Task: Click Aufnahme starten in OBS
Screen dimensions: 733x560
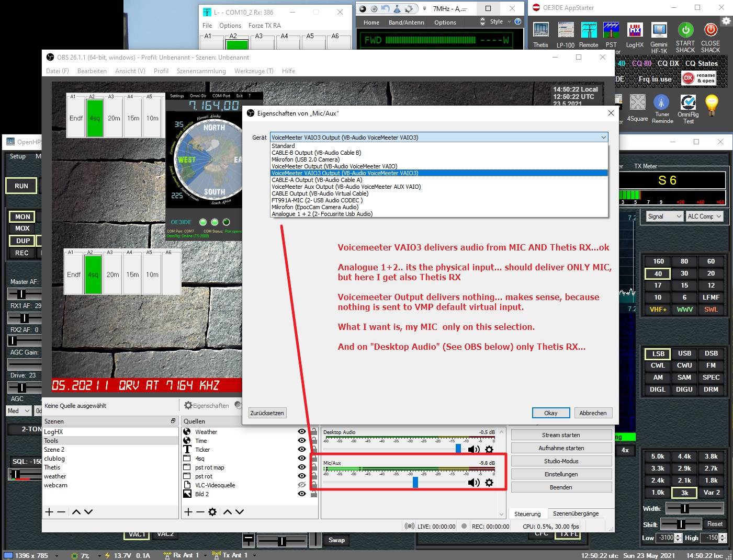Action: coord(561,448)
